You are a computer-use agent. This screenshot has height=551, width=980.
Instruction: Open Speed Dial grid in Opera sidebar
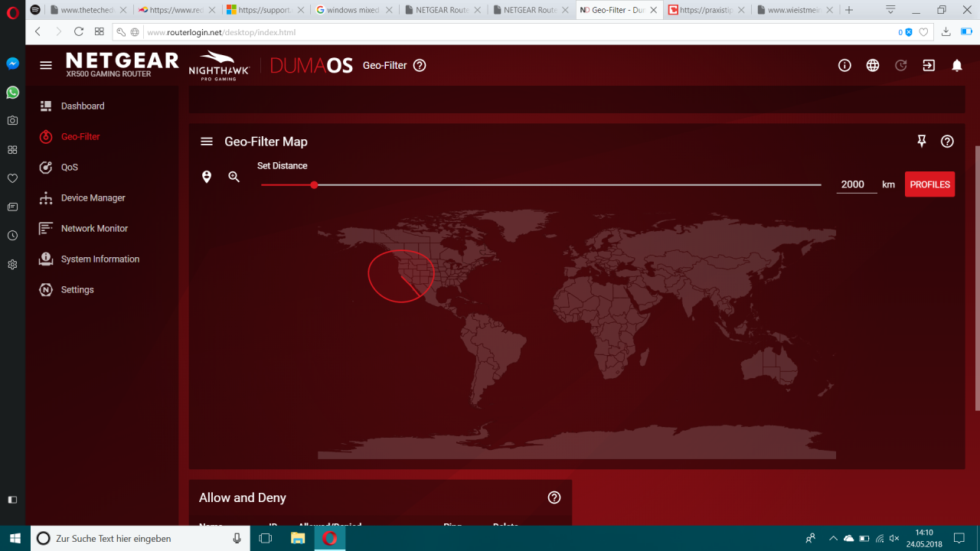(x=12, y=149)
